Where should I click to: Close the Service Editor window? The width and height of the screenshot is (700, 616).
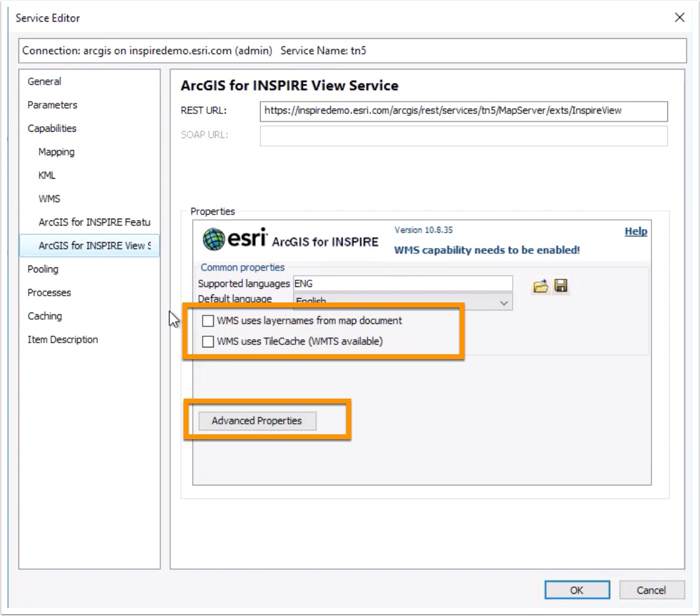coord(680,17)
